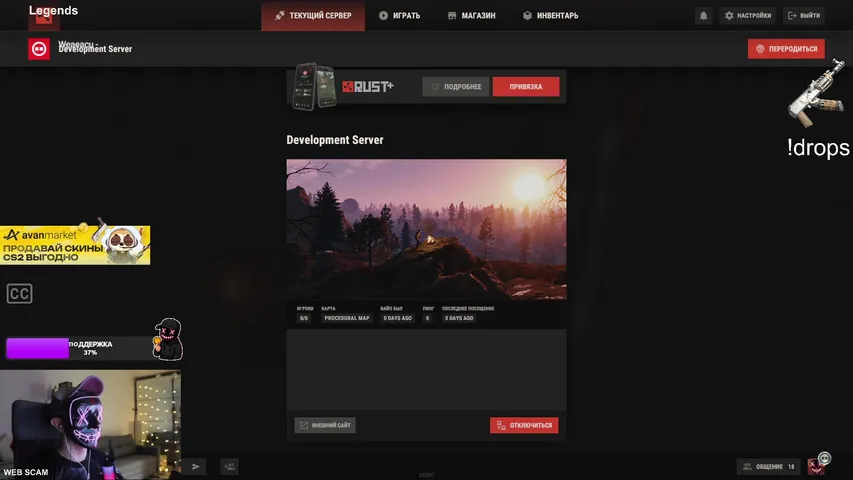Click the ИГРАТЬ play circle icon
Image resolution: width=853 pixels, height=480 pixels.
(x=384, y=15)
